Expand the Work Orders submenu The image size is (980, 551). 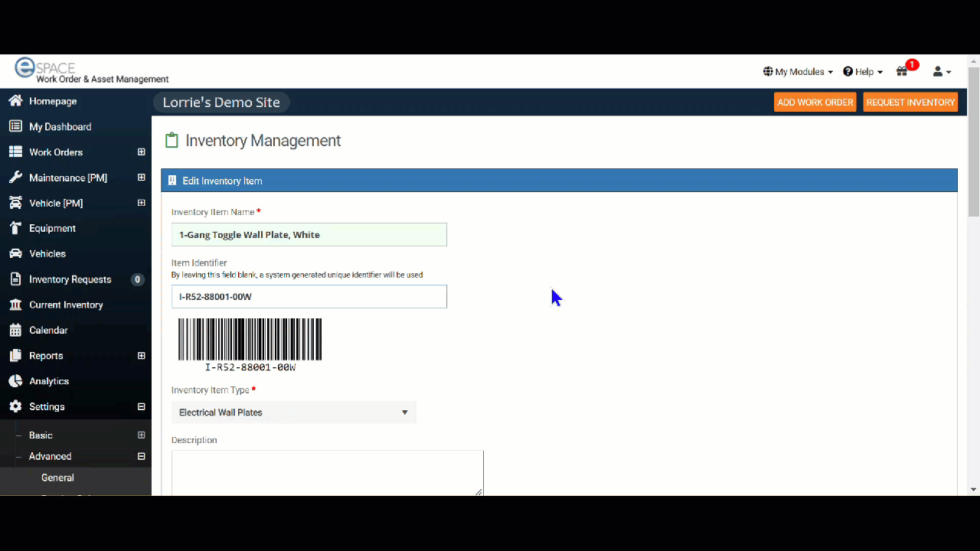[x=141, y=152]
